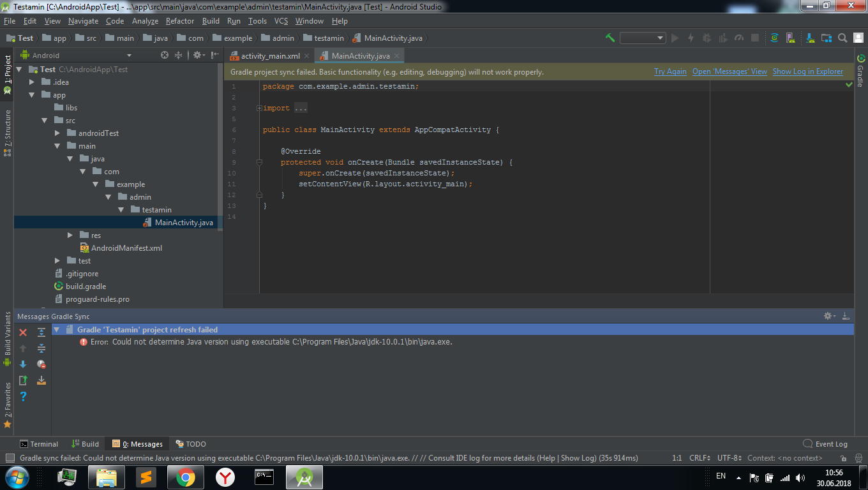868x490 pixels.
Task: Click the blue question mark Help icon
Action: click(23, 396)
